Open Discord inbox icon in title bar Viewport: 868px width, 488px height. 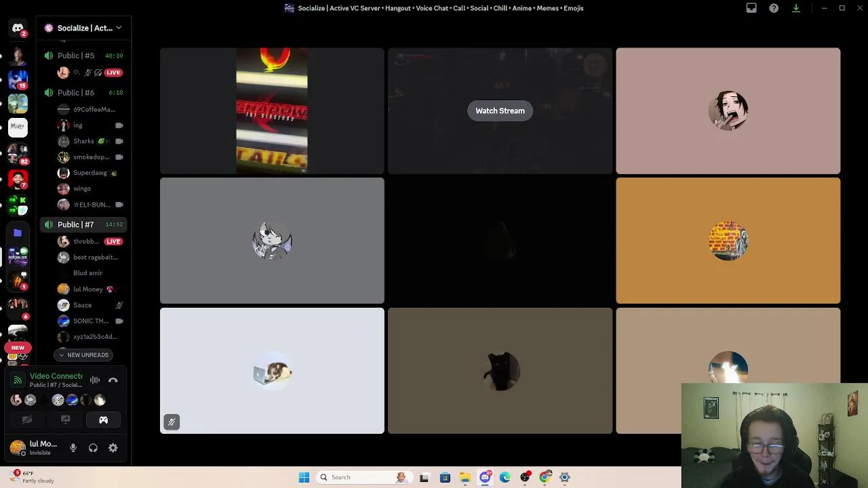click(751, 8)
